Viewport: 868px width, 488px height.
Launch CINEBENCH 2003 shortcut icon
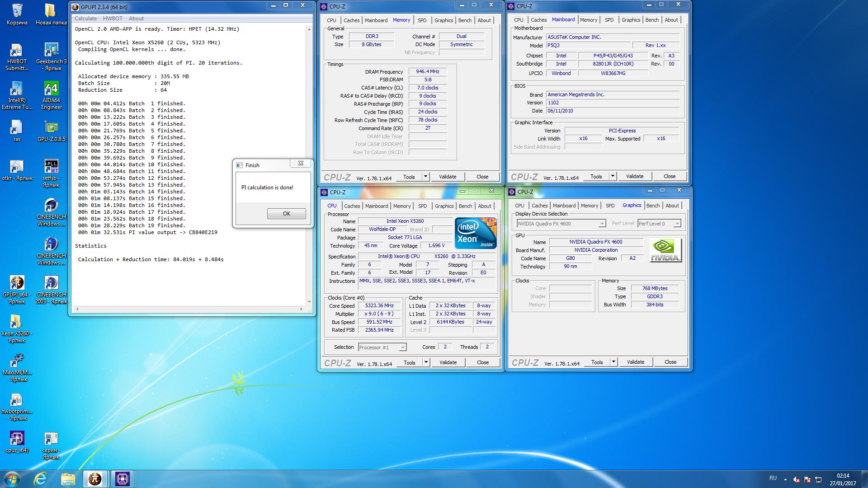[x=51, y=290]
